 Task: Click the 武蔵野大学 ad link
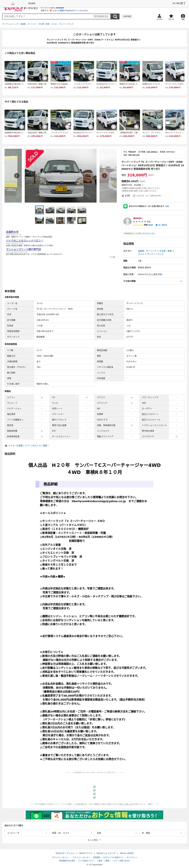(12, 232)
